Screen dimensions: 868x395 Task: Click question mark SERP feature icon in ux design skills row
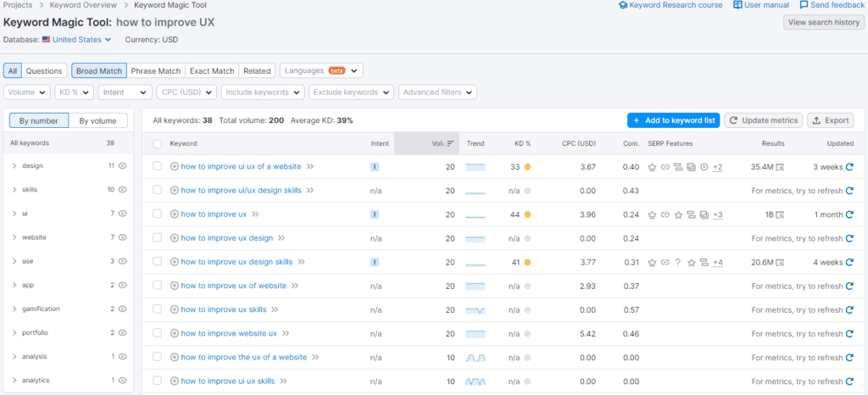(x=677, y=262)
